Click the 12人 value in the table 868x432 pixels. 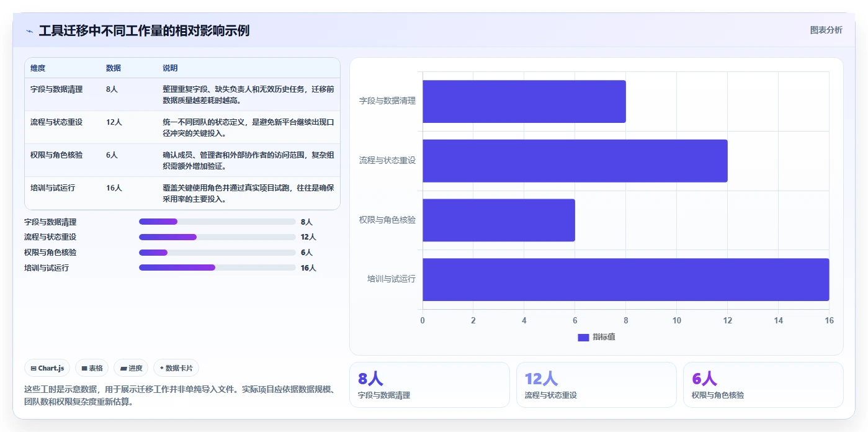pos(114,122)
